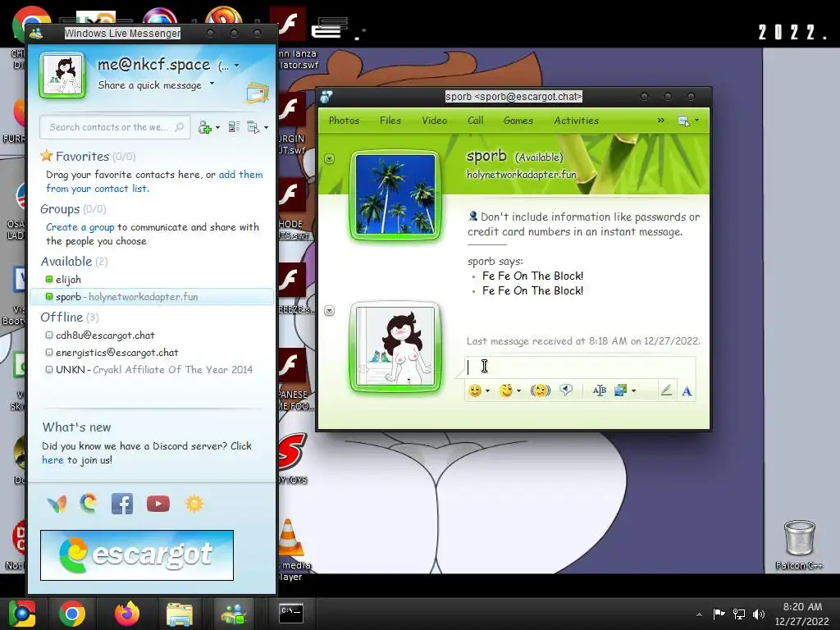This screenshot has height=630, width=840.
Task: Click the Create a group link
Action: pyautogui.click(x=80, y=227)
